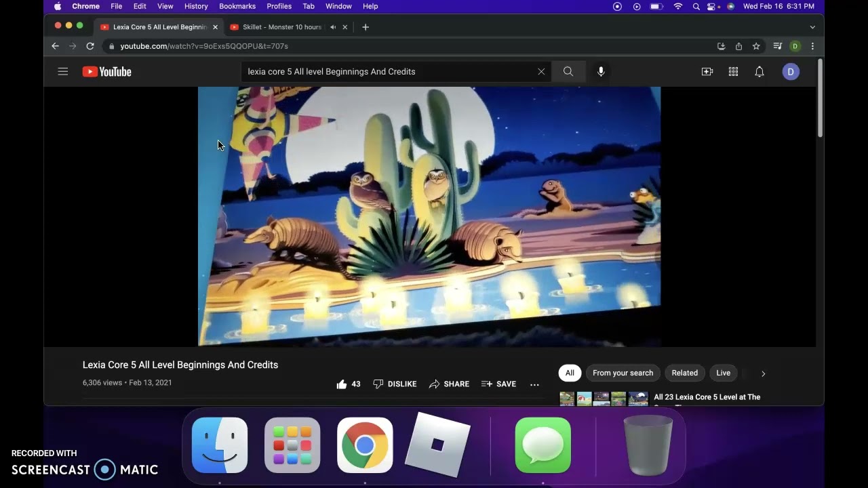Click the YouTube search magnifier button
The width and height of the screenshot is (868, 488).
pos(568,71)
